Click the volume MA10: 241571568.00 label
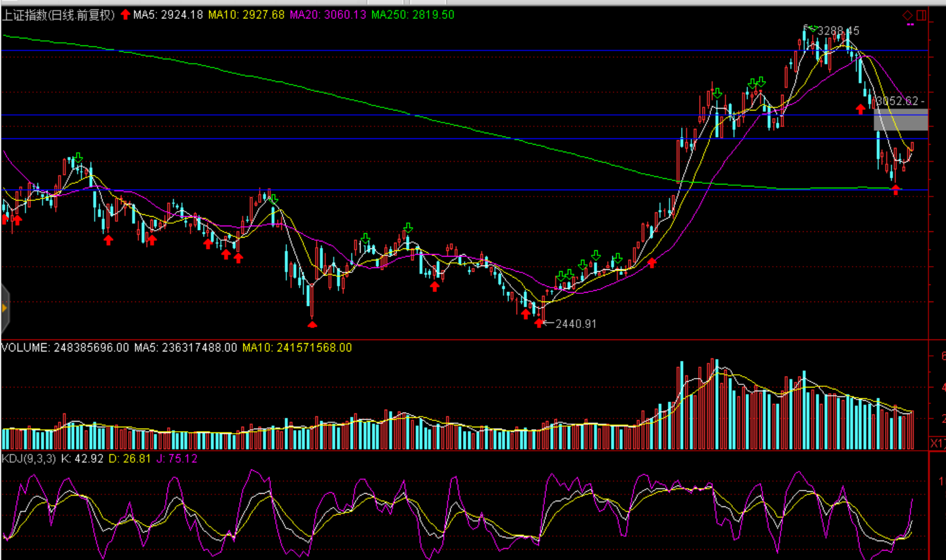Viewport: 946px width, 560px height. point(297,348)
